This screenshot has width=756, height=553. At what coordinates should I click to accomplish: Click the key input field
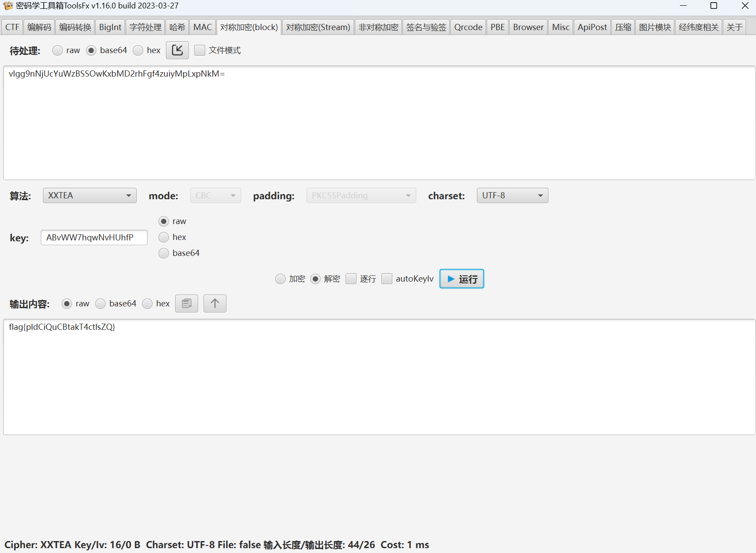coord(94,237)
